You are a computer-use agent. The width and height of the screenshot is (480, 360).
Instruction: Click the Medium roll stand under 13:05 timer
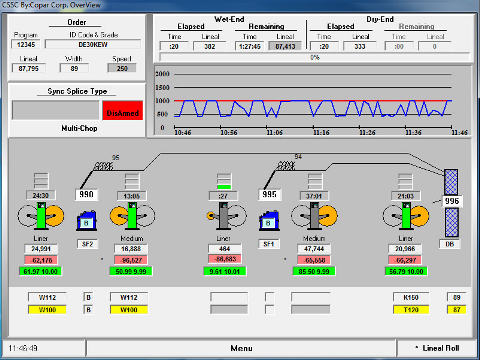click(132, 216)
